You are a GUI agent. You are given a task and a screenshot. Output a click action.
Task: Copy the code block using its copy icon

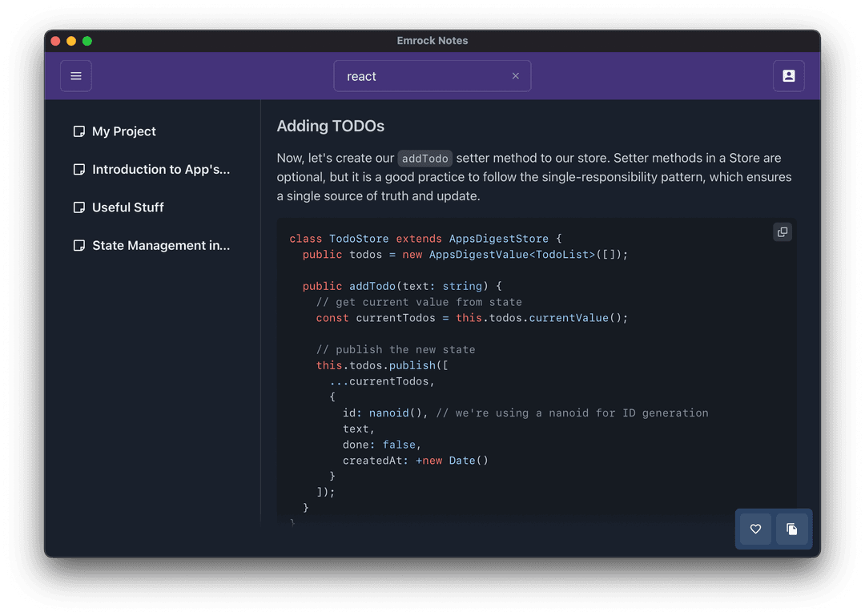click(782, 232)
